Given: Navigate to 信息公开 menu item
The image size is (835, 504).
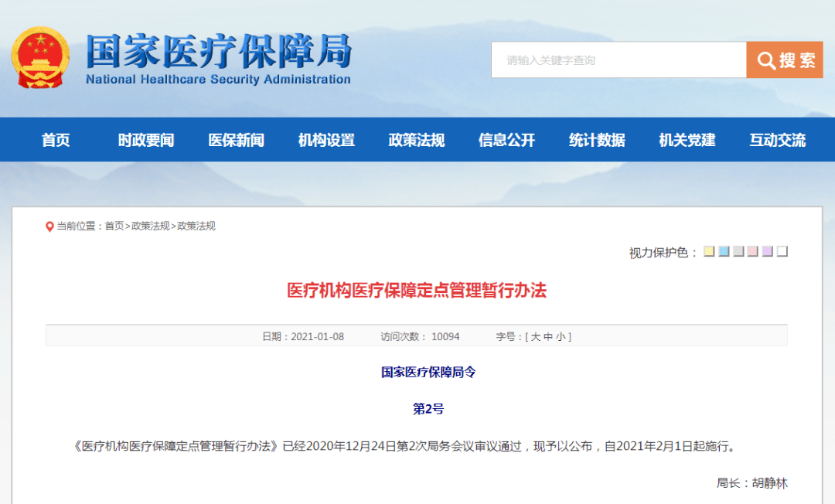Looking at the screenshot, I should pyautogui.click(x=506, y=140).
